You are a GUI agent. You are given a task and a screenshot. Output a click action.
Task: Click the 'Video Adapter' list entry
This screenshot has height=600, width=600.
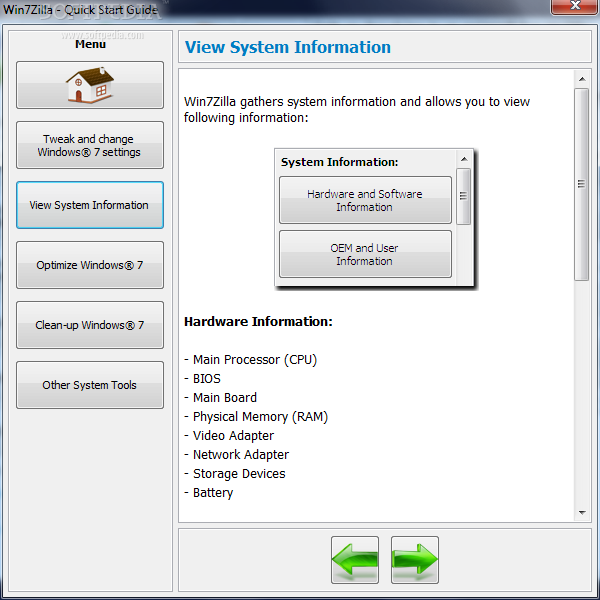point(233,436)
